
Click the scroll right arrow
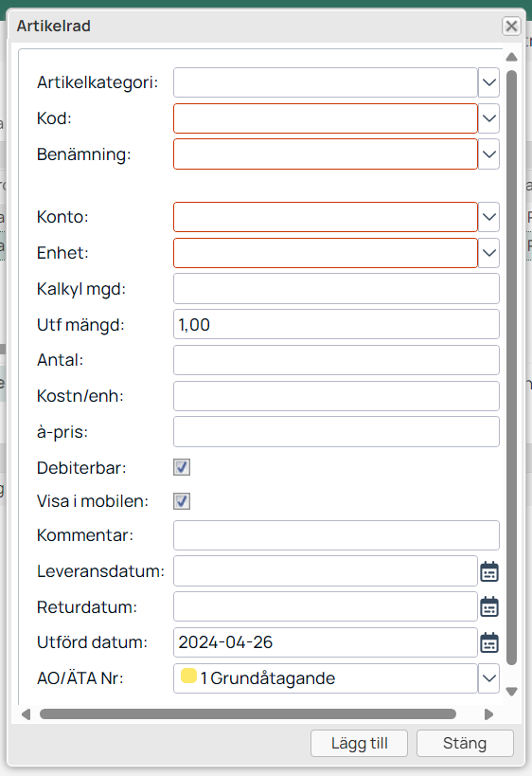tap(488, 714)
